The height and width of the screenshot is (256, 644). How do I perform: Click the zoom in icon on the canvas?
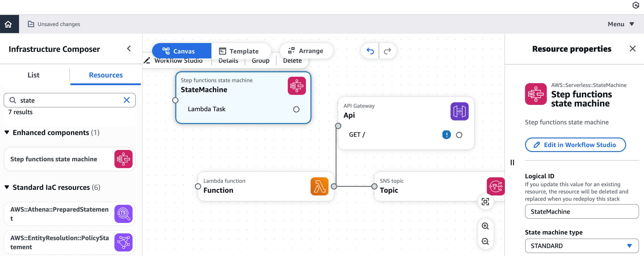(485, 226)
